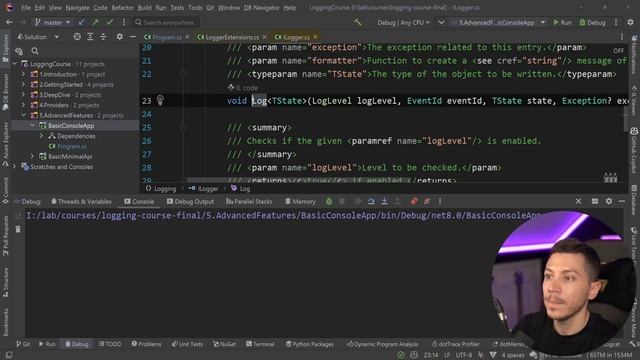Open the DB Navigator menu
Viewport: 640px width, 360px height.
click(261, 8)
